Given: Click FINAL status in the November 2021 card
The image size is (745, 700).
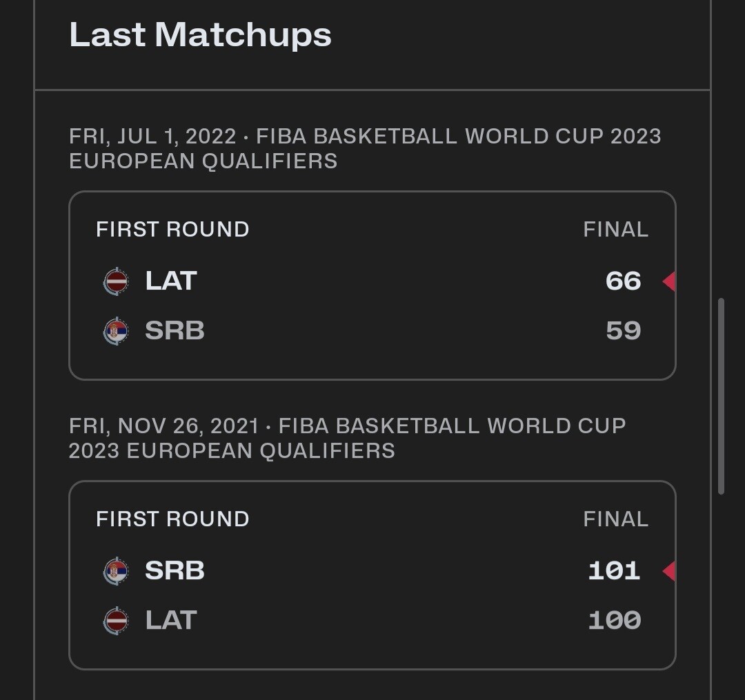Looking at the screenshot, I should 615,519.
